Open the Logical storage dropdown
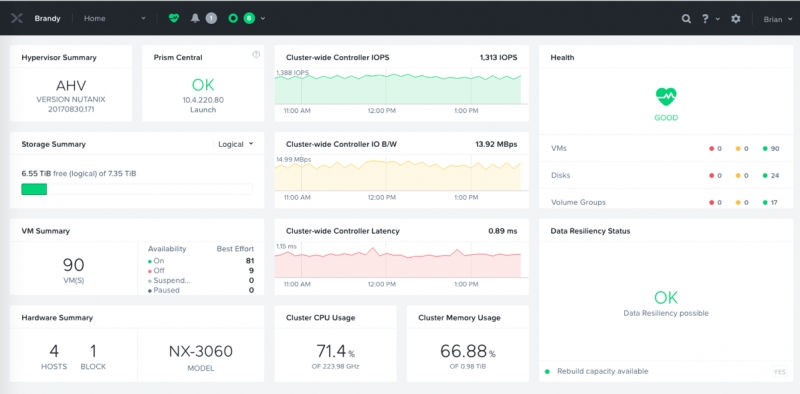 coord(235,144)
